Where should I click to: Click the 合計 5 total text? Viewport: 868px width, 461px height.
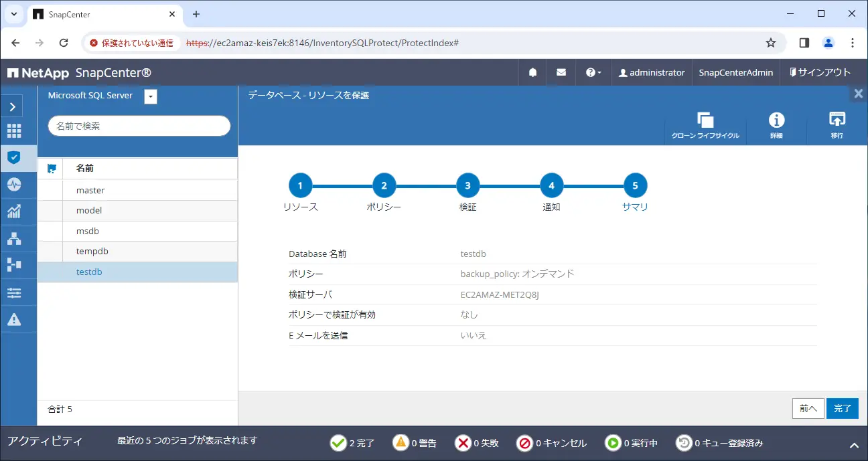click(60, 409)
